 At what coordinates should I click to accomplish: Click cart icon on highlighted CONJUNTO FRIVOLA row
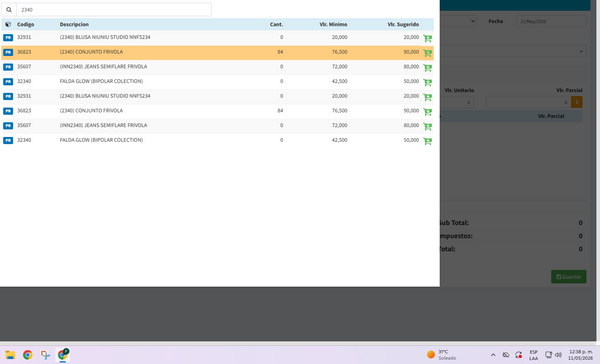pyautogui.click(x=427, y=53)
